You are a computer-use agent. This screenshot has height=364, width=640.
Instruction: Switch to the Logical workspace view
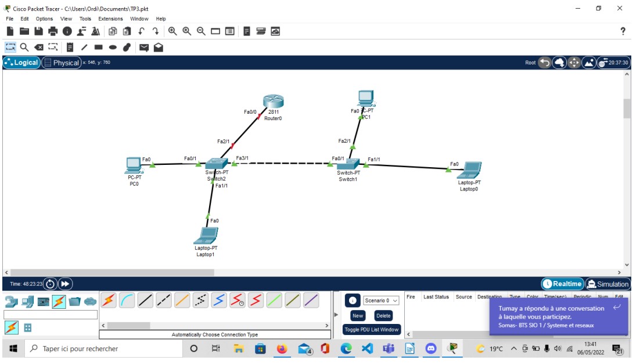coord(21,63)
